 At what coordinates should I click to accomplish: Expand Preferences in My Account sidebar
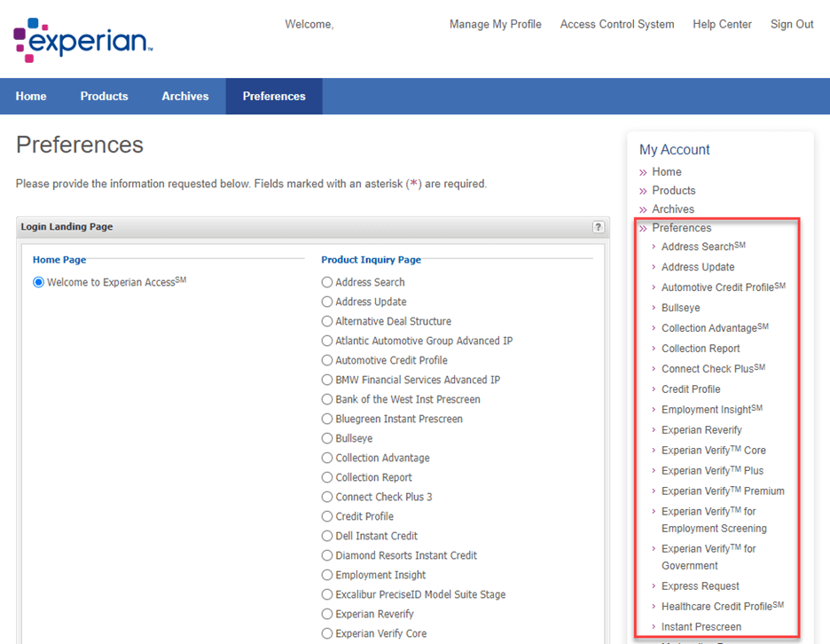[x=681, y=228]
